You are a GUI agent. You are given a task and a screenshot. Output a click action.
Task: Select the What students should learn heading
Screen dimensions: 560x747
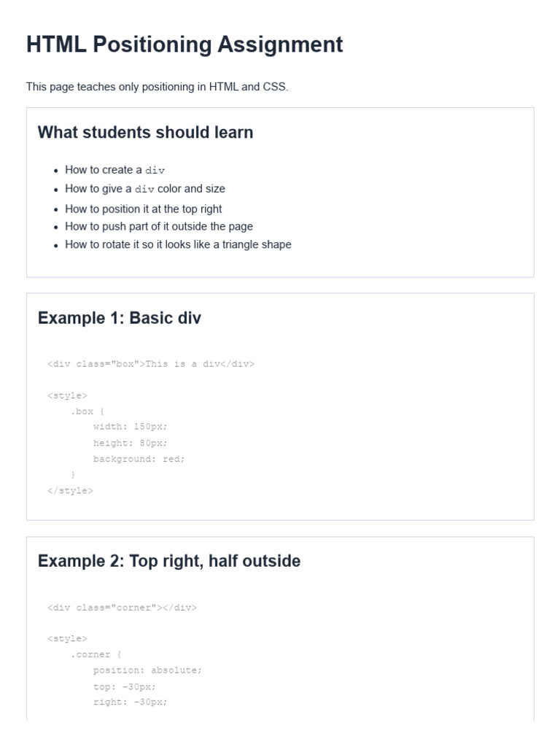(145, 132)
